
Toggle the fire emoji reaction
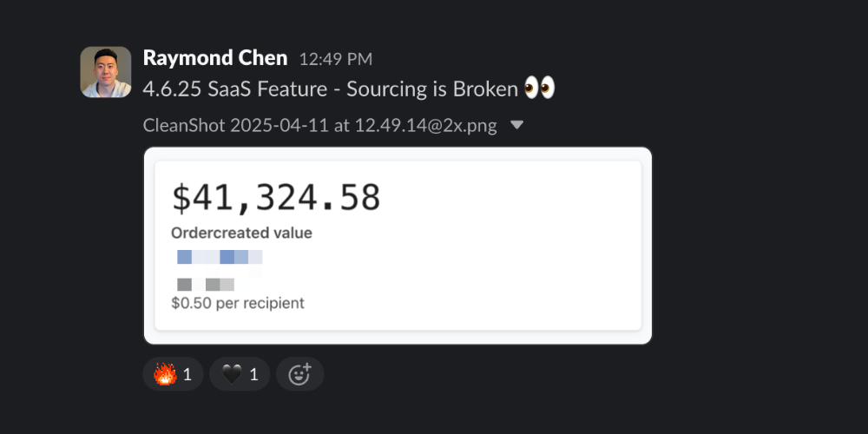point(174,375)
